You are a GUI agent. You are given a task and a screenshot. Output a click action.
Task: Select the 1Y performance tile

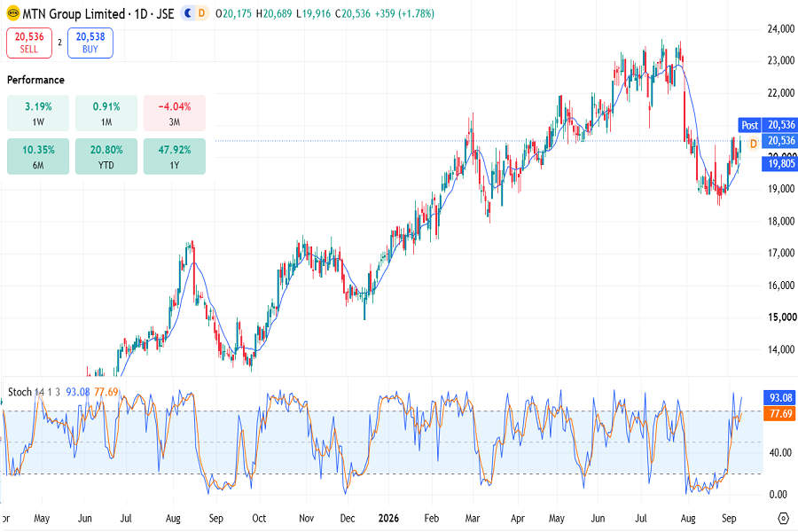click(175, 156)
